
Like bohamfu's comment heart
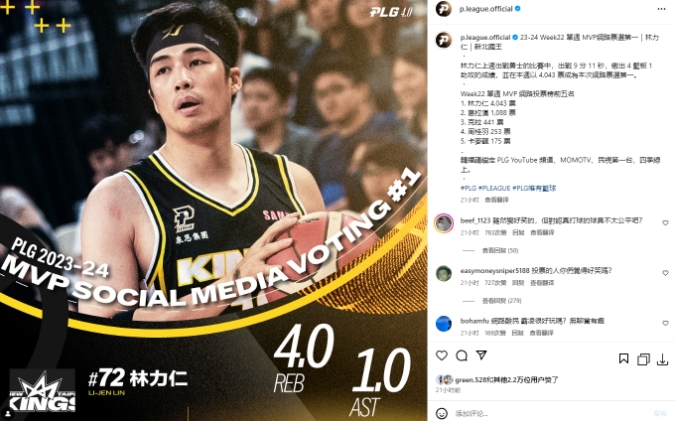click(665, 323)
